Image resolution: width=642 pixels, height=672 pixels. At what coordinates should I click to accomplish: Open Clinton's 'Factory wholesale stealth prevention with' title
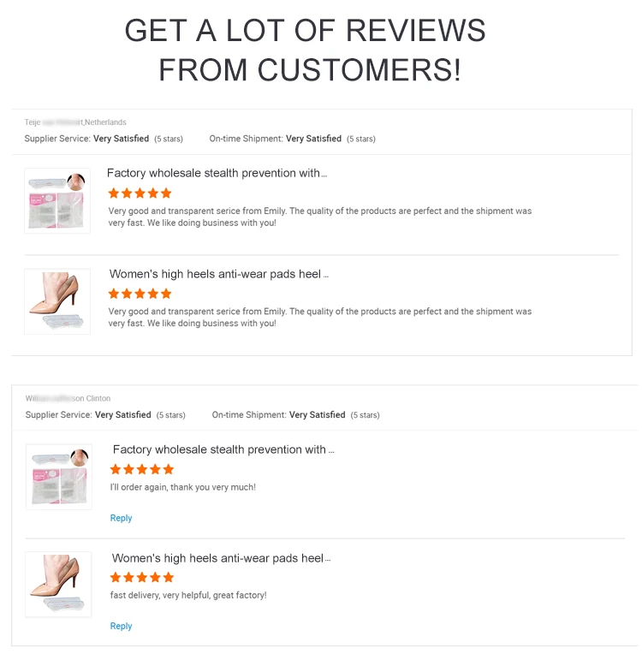pyautogui.click(x=223, y=449)
